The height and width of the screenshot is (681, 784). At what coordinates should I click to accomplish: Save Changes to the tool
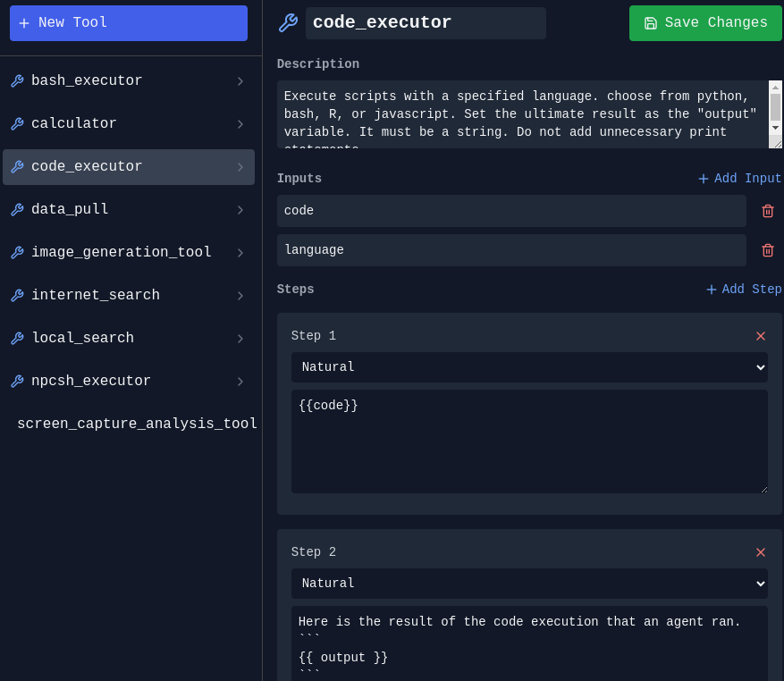tap(705, 23)
